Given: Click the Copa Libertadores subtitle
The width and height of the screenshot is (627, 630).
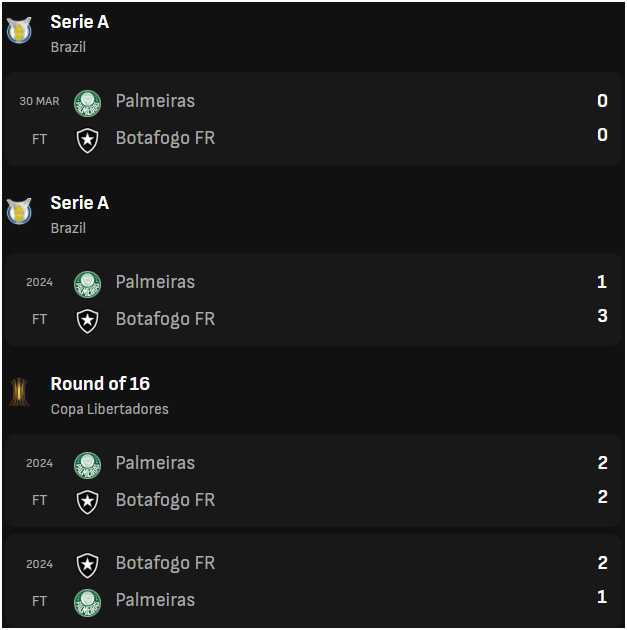Looking at the screenshot, I should click(110, 409).
